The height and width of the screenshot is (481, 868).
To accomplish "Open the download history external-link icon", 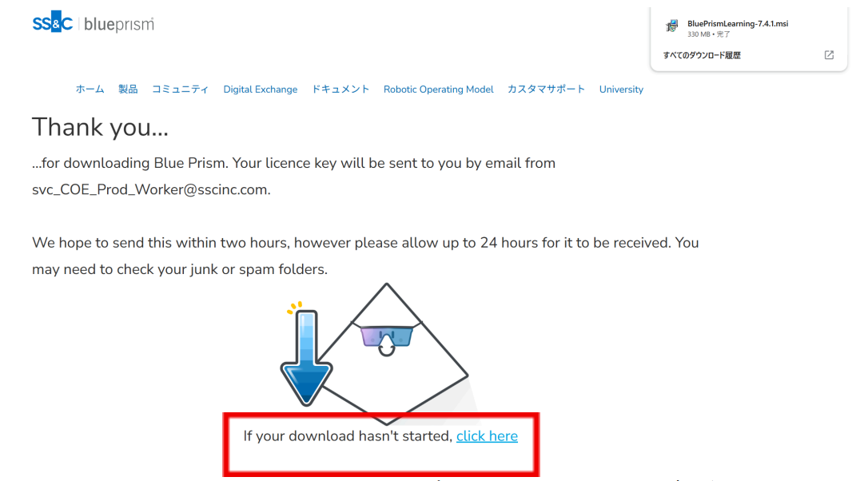I will [829, 55].
